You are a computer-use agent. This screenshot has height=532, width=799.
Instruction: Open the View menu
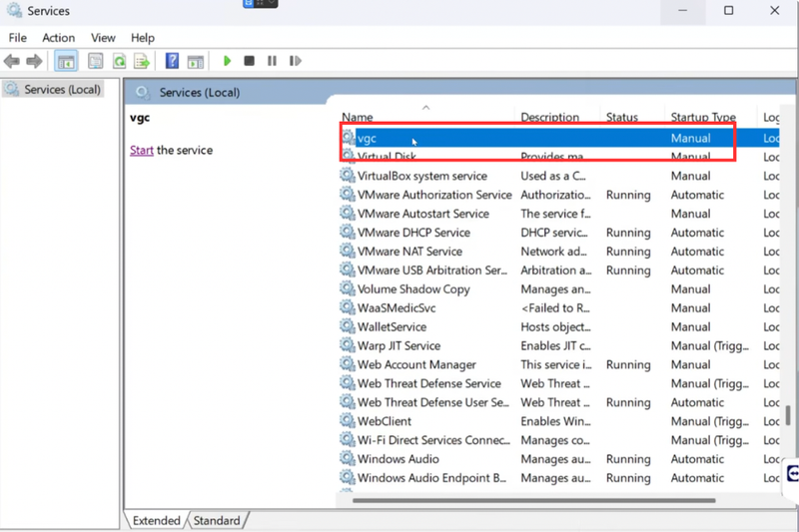103,38
